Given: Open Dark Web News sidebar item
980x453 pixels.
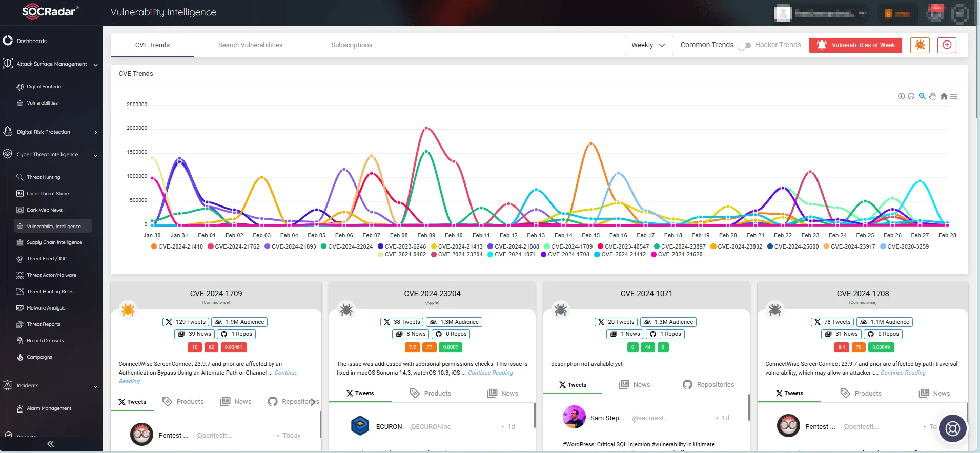Looking at the screenshot, I should pos(45,210).
